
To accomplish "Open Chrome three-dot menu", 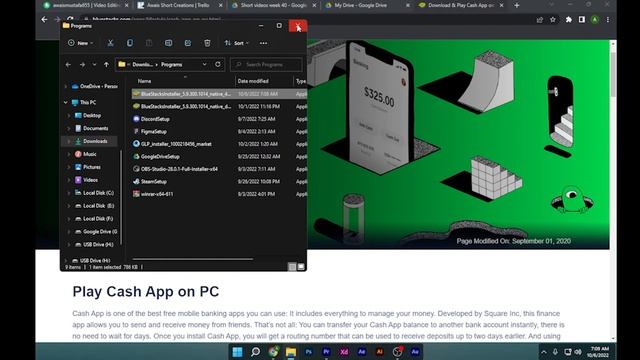I will point(608,19).
